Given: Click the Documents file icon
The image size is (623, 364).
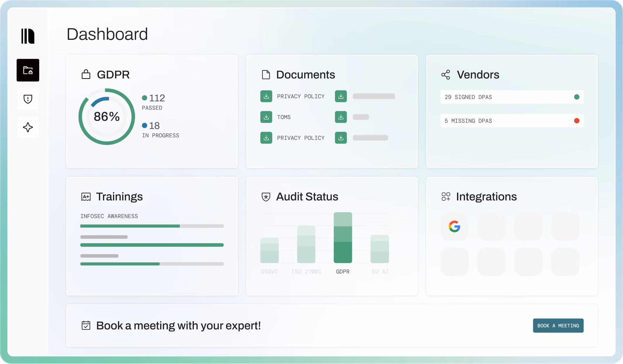Looking at the screenshot, I should point(266,75).
